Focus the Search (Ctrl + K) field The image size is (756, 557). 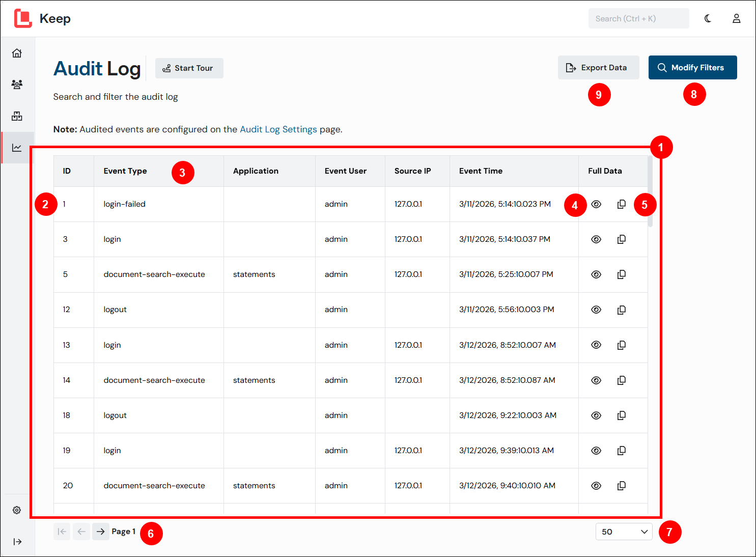point(639,18)
